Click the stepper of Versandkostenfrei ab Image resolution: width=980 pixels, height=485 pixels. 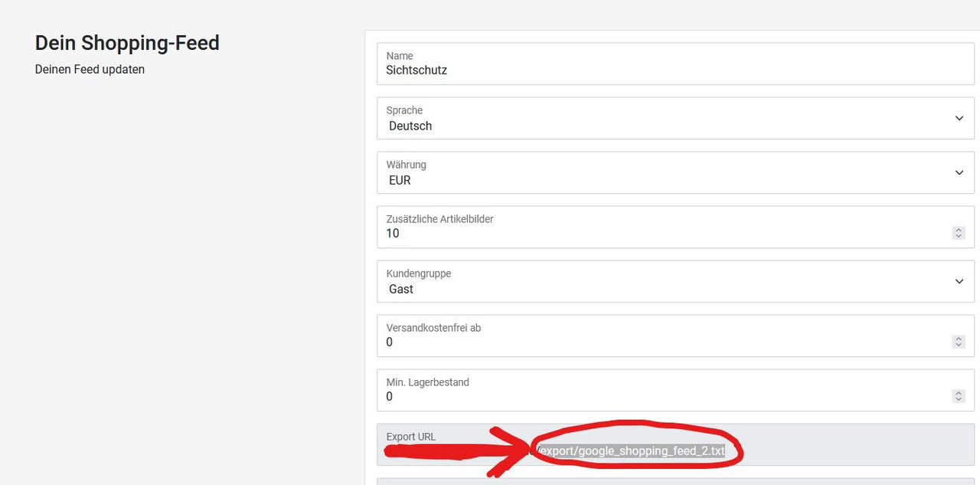tap(959, 342)
